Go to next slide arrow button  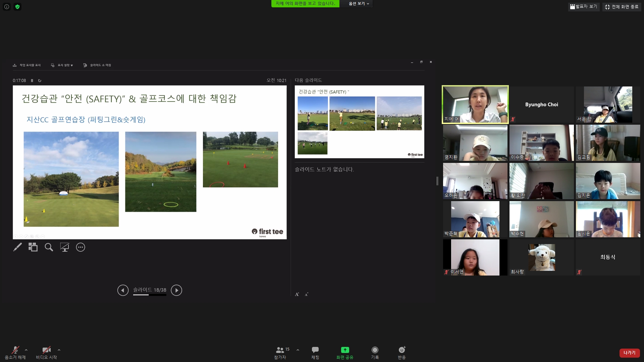(176, 290)
